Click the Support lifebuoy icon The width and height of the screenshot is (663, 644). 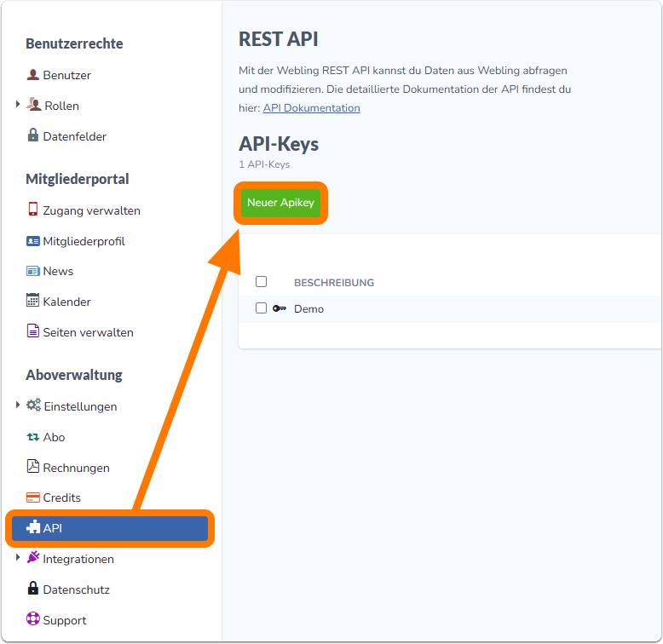tap(32, 619)
